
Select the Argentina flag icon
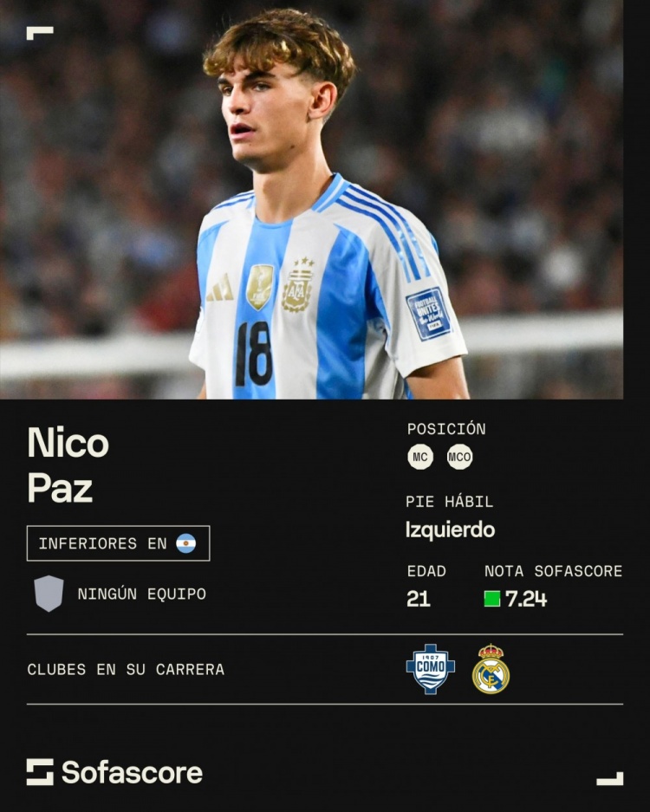pos(186,543)
